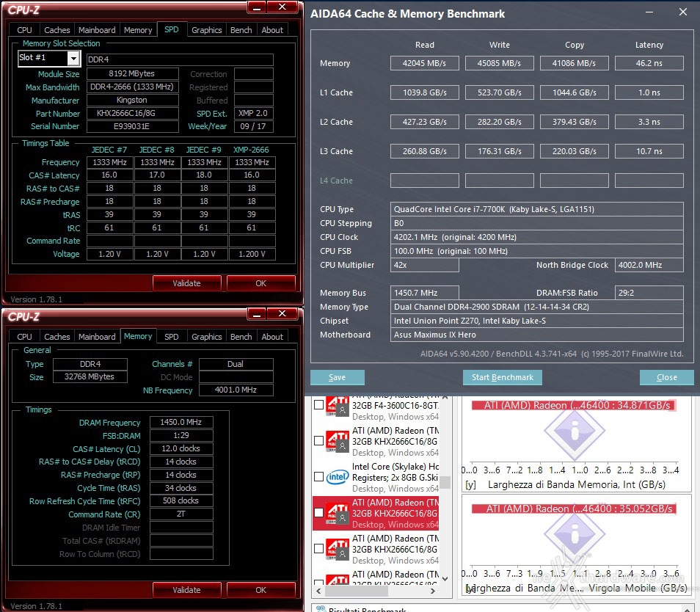Click the NB Frequency 4001.0 MHz value
This screenshot has width=700, height=612.
pos(236,390)
